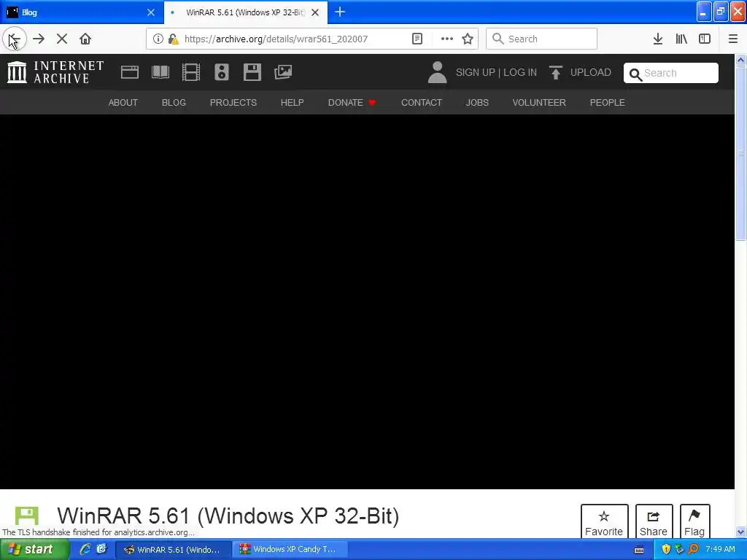Image resolution: width=747 pixels, height=560 pixels.
Task: Follow the SIGN UP link
Action: point(476,72)
